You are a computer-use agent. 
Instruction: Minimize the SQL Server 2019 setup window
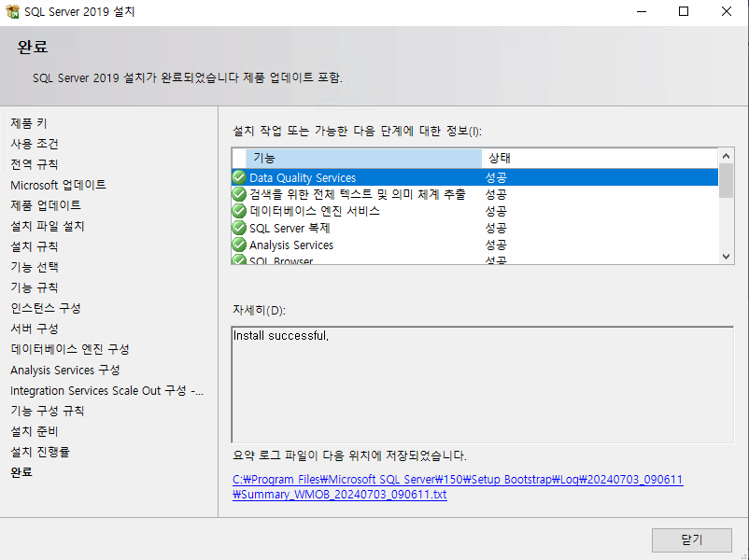point(642,11)
